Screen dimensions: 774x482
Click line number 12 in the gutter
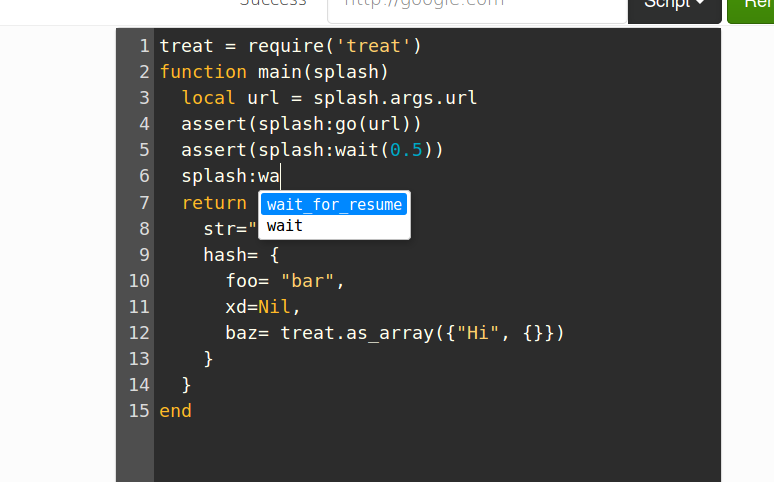(139, 332)
